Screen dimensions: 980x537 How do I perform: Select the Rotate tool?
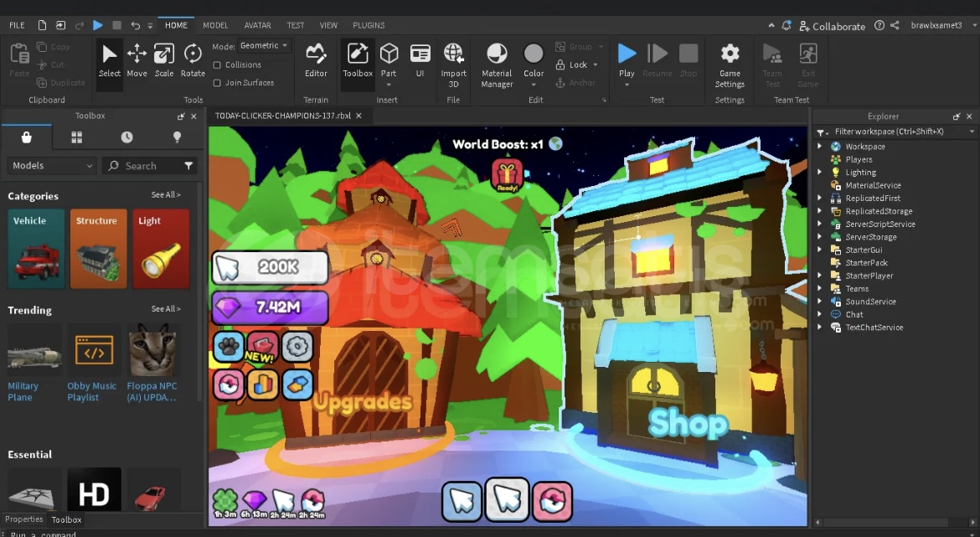coord(193,60)
